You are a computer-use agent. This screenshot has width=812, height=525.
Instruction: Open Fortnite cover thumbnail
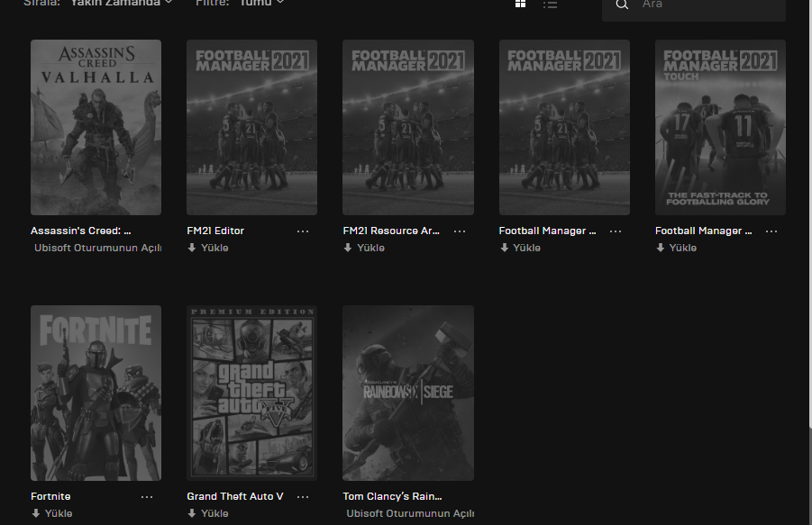96,394
